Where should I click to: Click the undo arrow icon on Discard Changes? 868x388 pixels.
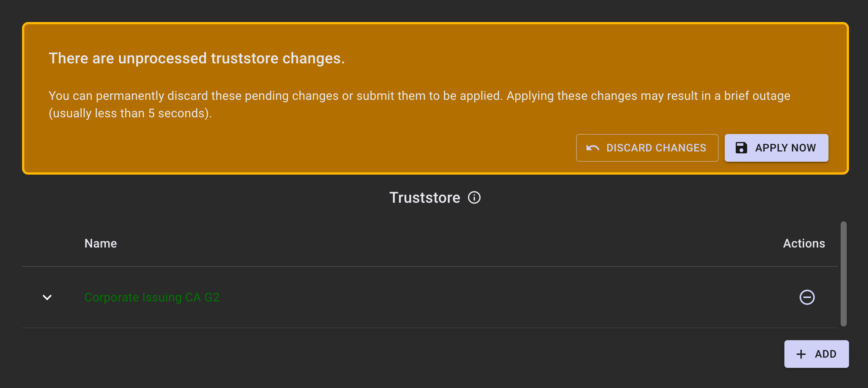pos(592,148)
